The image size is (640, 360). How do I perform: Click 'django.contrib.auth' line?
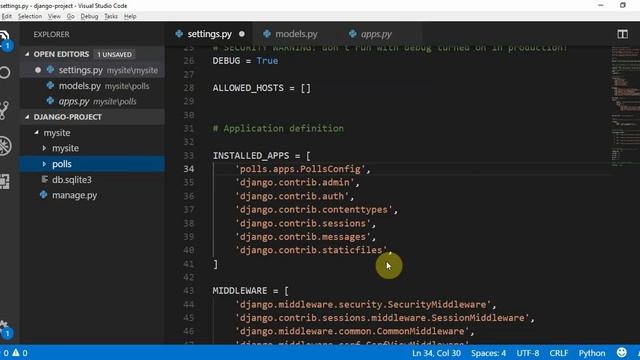coord(295,196)
